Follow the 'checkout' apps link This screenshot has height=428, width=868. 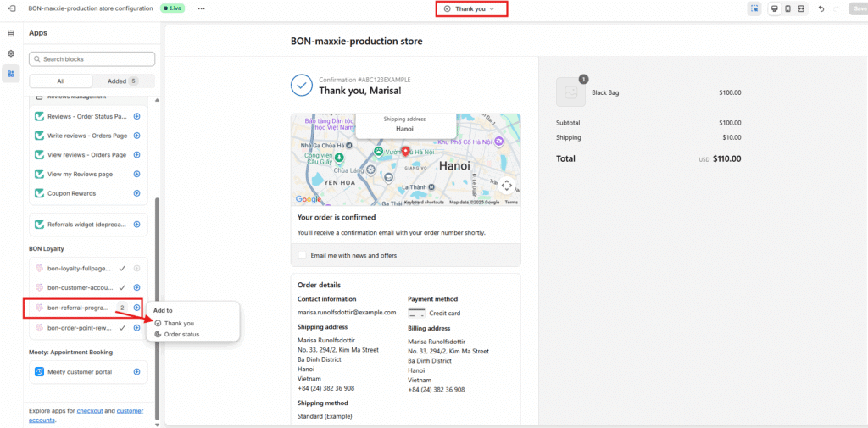coord(90,410)
